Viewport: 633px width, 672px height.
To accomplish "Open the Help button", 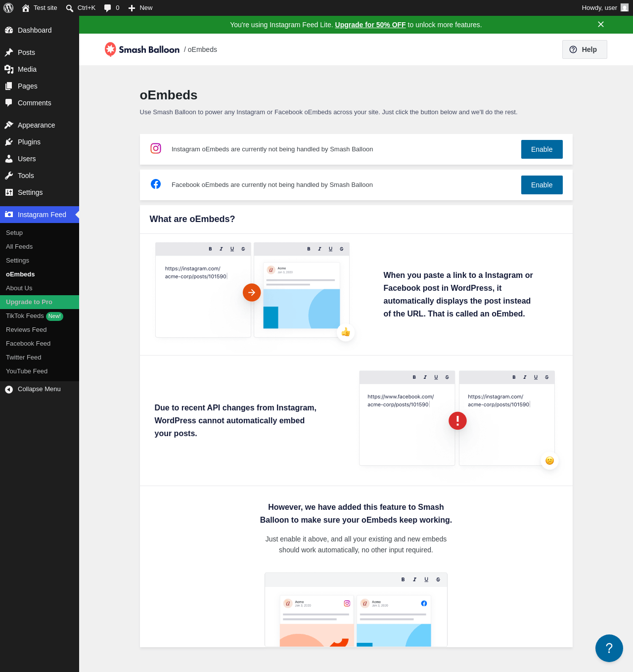I will (x=585, y=49).
